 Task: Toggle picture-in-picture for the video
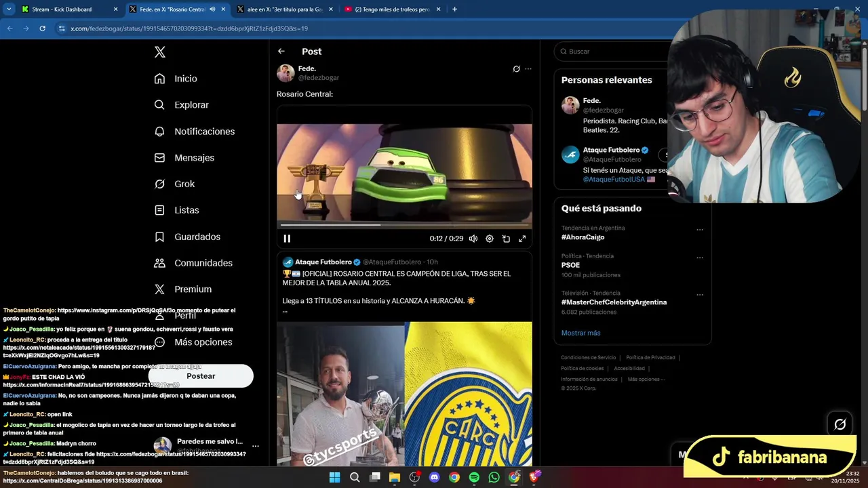506,239
